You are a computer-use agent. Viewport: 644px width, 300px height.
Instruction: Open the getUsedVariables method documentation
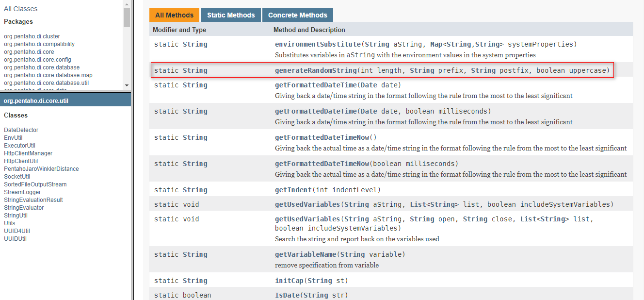tap(306, 204)
